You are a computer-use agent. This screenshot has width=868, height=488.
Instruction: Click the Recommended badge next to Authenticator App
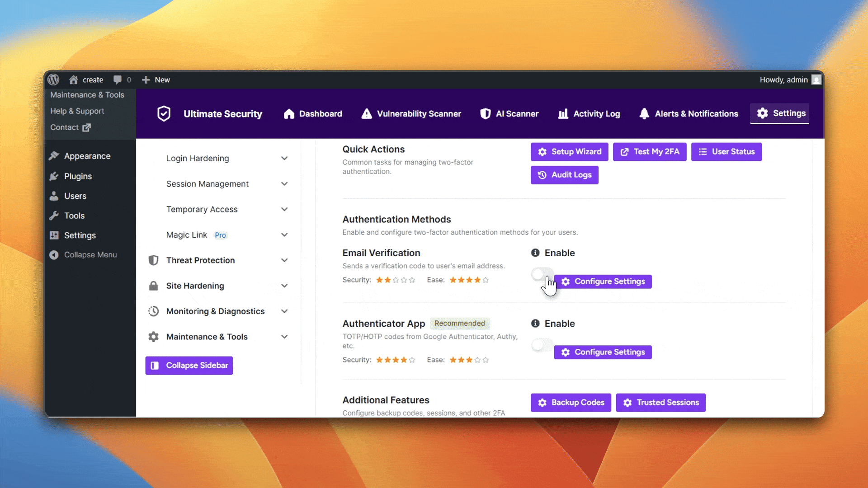tap(460, 324)
